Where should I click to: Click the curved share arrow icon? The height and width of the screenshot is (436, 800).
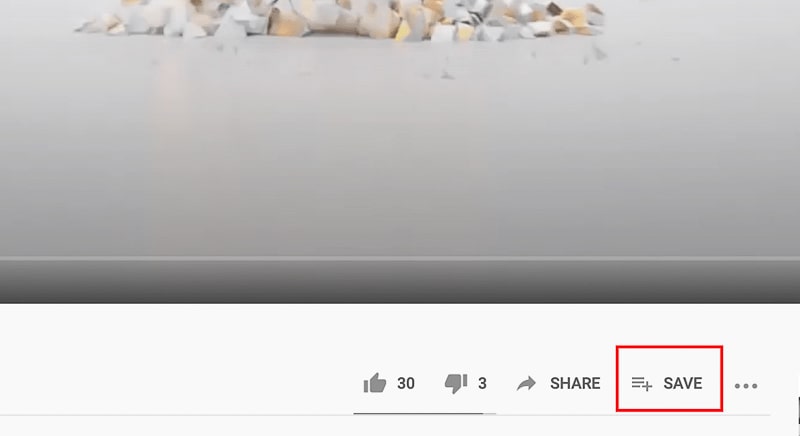526,383
